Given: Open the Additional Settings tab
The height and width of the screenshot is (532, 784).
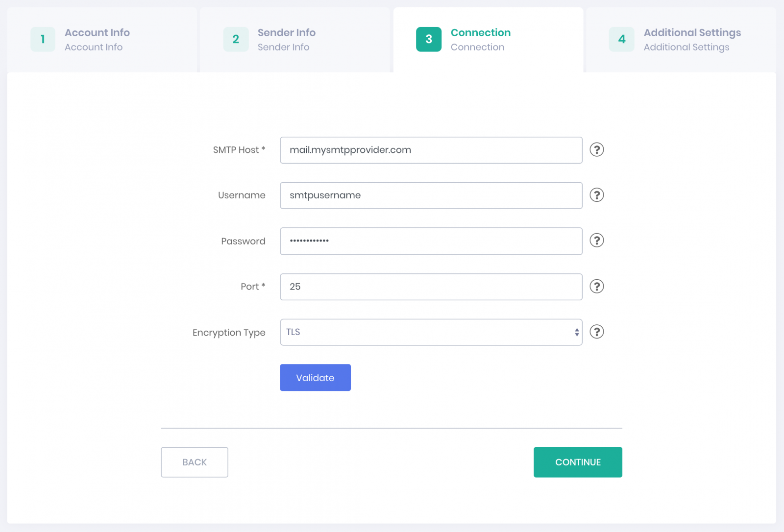Looking at the screenshot, I should 692,33.
